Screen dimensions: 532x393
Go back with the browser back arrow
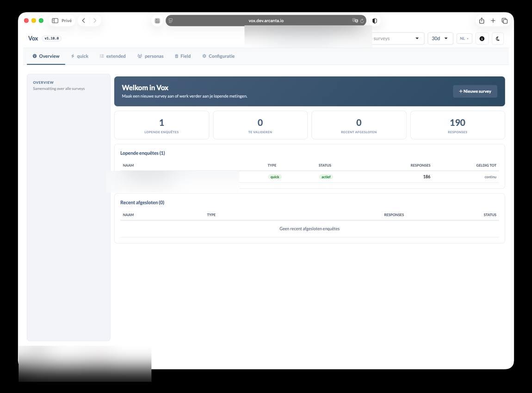click(x=83, y=21)
